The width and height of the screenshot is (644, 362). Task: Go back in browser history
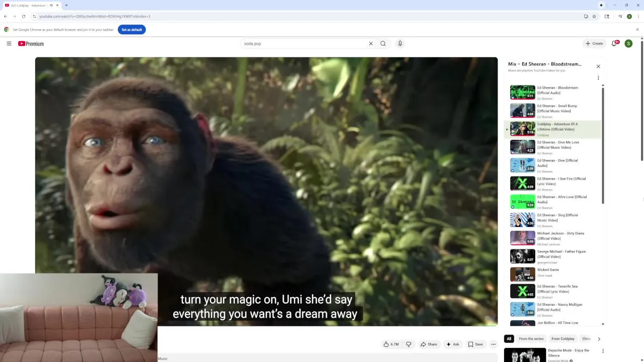click(x=6, y=17)
